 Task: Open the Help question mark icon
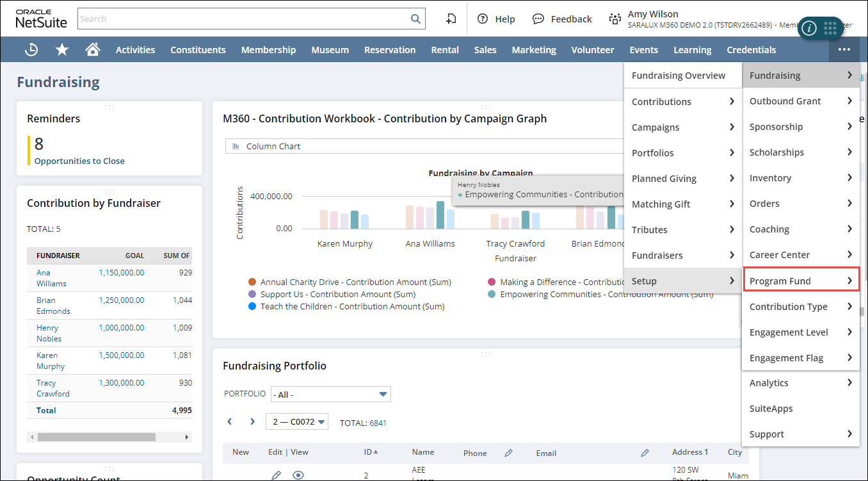coord(483,19)
